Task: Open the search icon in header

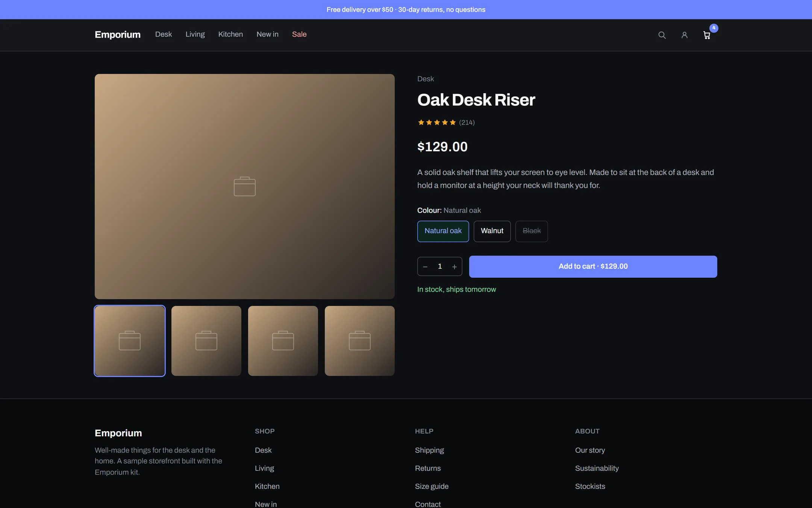Action: 662,35
